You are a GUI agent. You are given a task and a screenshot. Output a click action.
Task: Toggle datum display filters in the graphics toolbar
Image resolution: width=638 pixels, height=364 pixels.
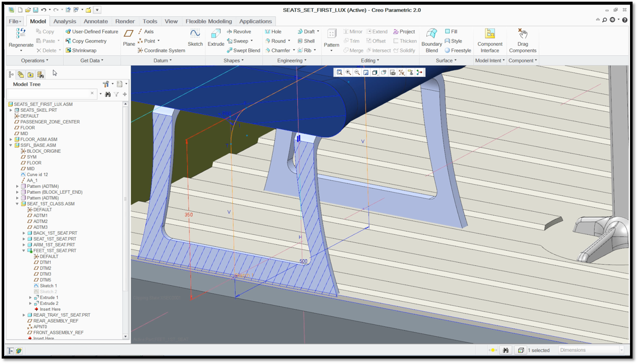click(x=401, y=72)
